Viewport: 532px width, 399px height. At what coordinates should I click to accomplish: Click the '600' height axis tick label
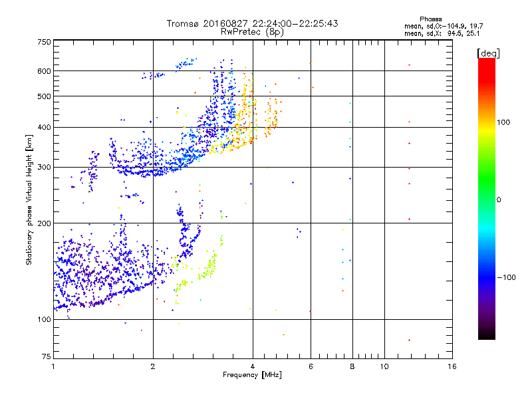pos(44,71)
